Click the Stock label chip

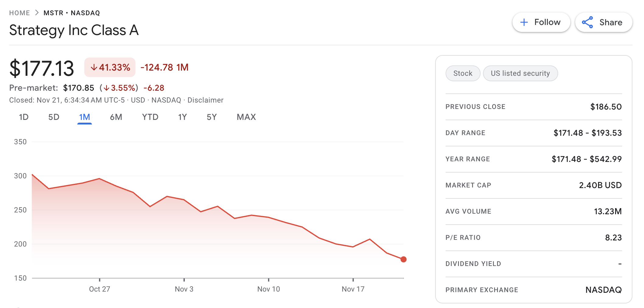coord(463,73)
